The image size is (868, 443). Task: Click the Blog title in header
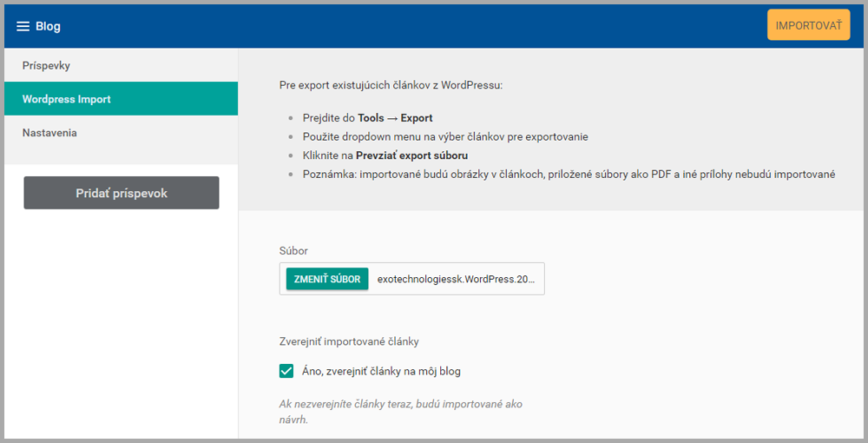point(49,26)
